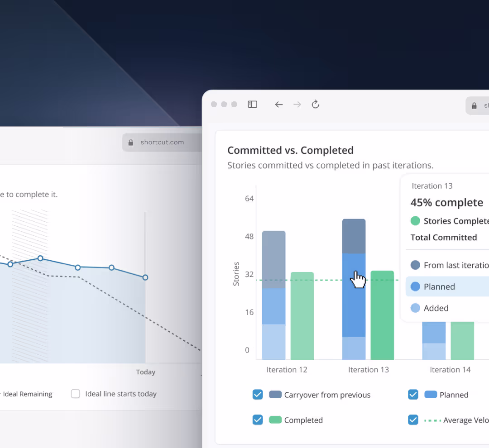Click the 45% complete text
Viewport: 489px width, 448px height.
tap(446, 203)
